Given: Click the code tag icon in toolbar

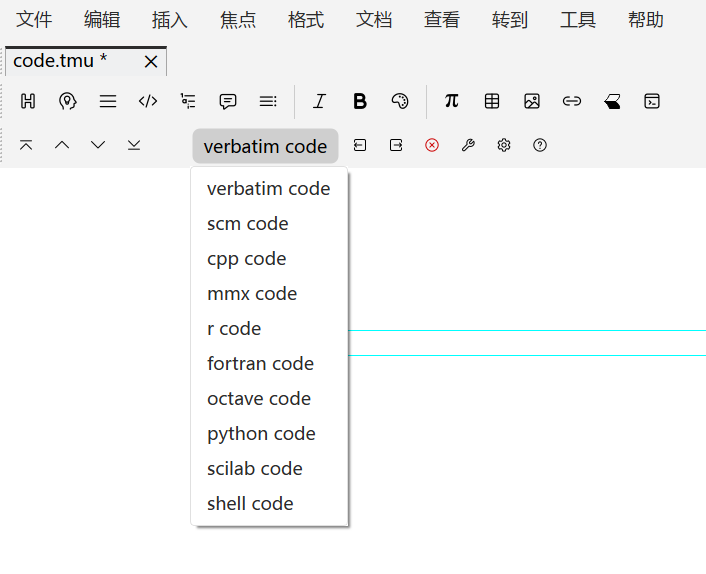Looking at the screenshot, I should coord(148,101).
